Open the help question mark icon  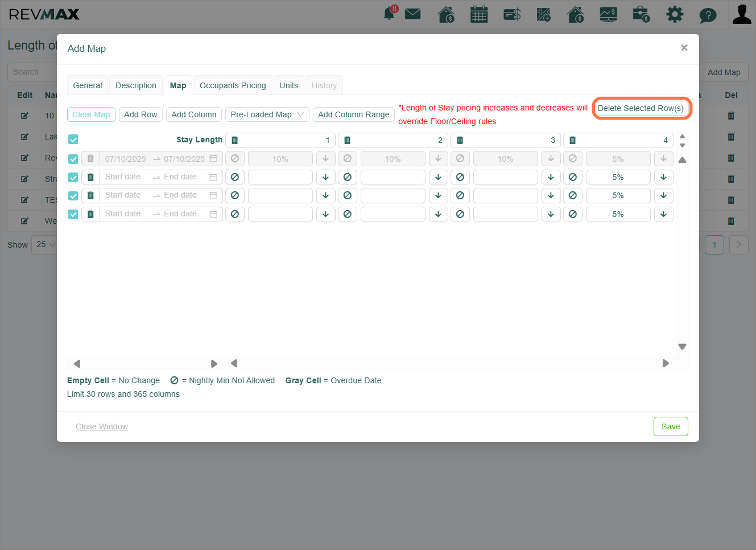pos(708,15)
